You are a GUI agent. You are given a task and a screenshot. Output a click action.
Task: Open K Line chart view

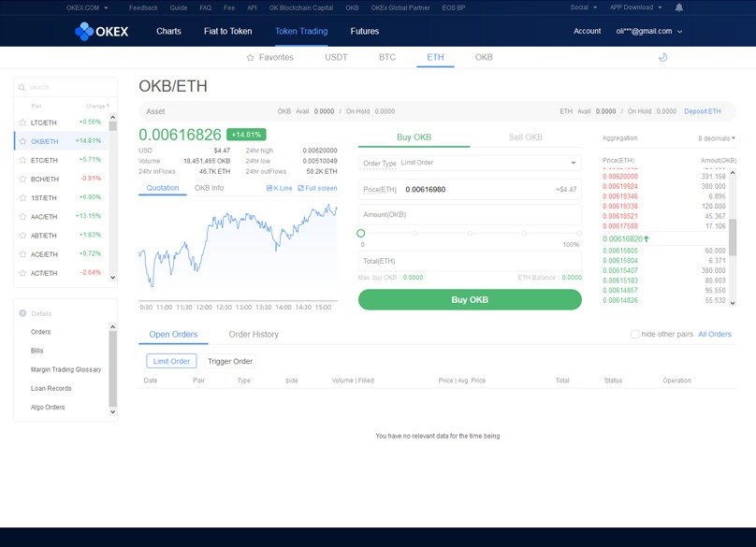(279, 188)
